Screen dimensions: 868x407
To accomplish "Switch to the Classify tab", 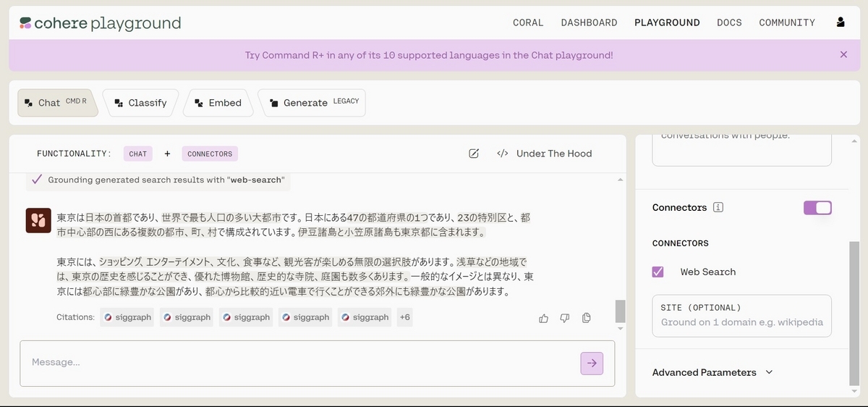I will pyautogui.click(x=140, y=103).
